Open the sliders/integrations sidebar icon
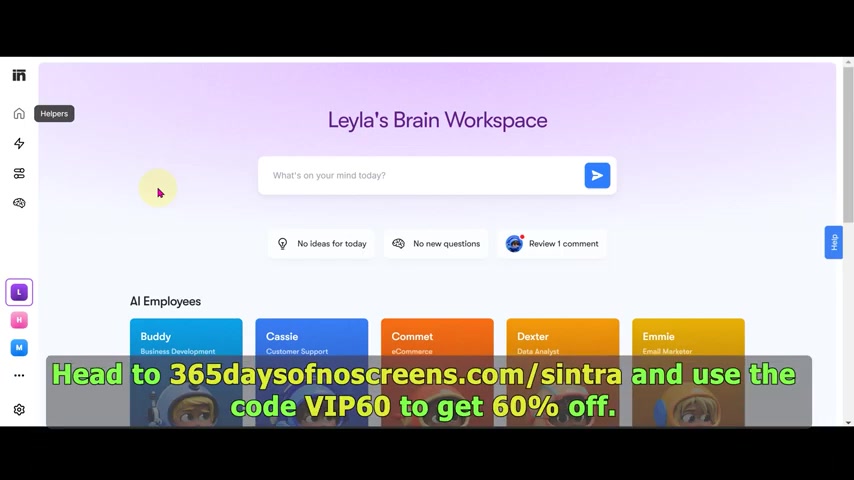Screen dimensions: 854x480 [19, 173]
